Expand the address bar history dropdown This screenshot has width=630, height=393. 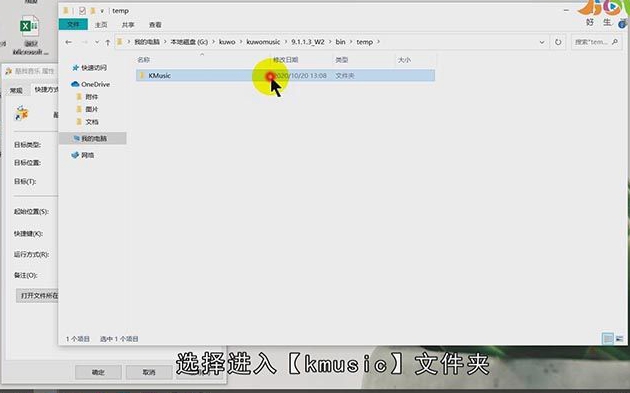[542, 42]
